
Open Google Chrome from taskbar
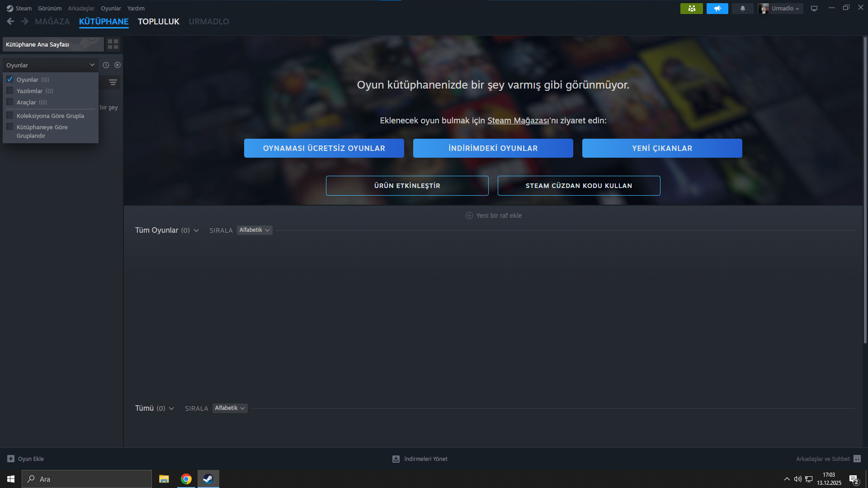[x=186, y=479]
